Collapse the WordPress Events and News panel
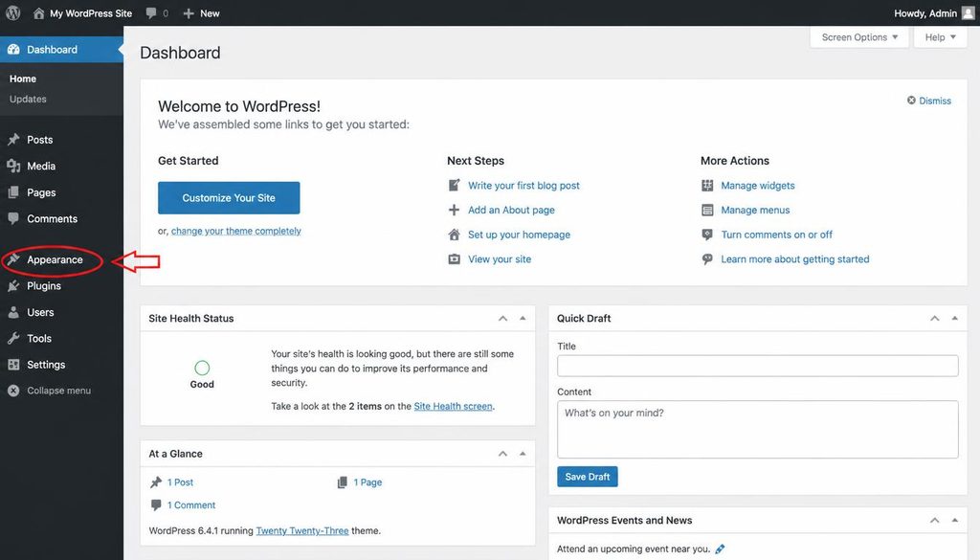The image size is (980, 560). [x=954, y=520]
